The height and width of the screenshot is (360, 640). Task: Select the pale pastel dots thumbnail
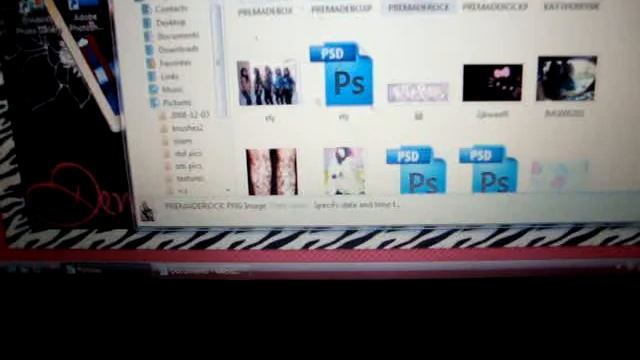560,176
